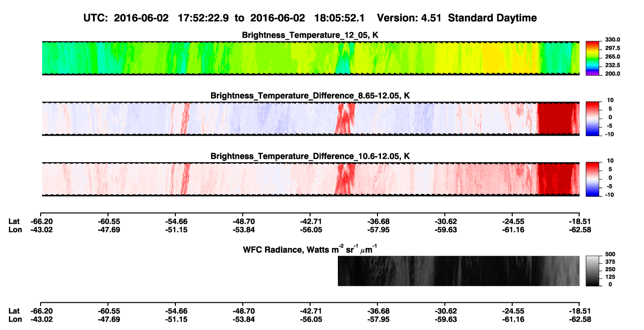Viewport: 644px width, 330px height.
Task: Click latitude -66.20 on the axis below the temperature panels
Action: click(x=41, y=221)
